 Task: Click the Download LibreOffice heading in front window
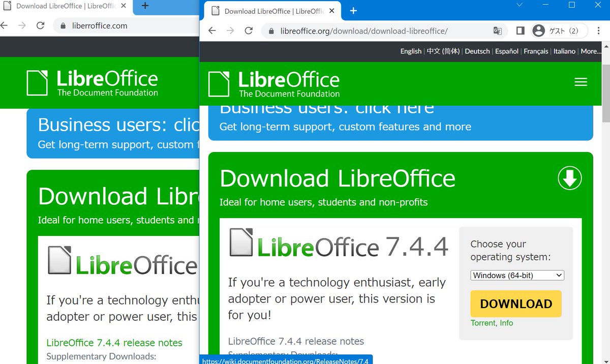[338, 178]
